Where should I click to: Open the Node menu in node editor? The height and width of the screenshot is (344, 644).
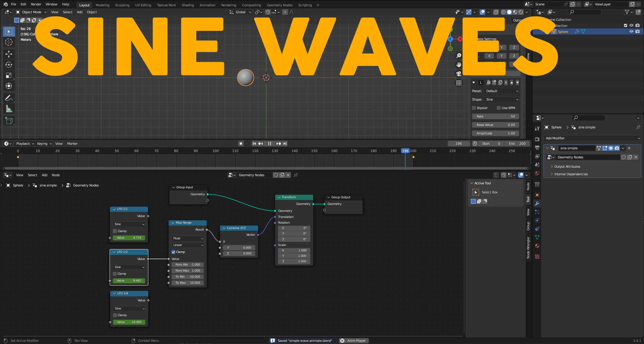click(x=56, y=175)
